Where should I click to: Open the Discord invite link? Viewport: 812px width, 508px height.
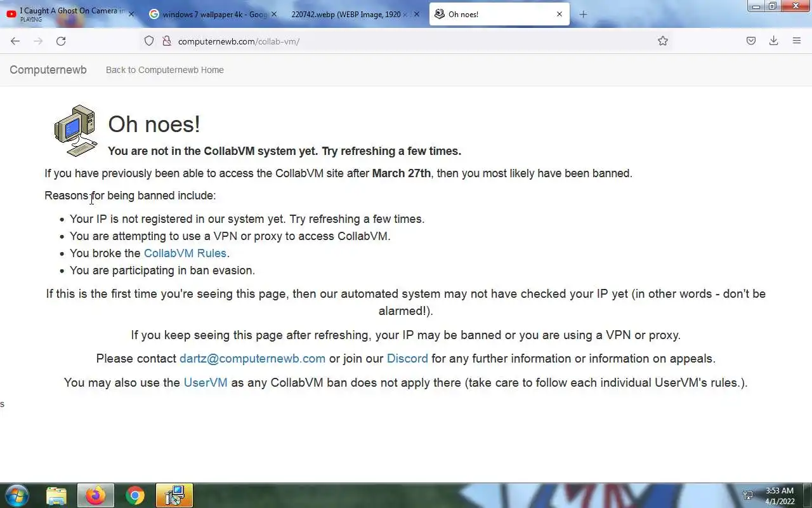[407, 359]
